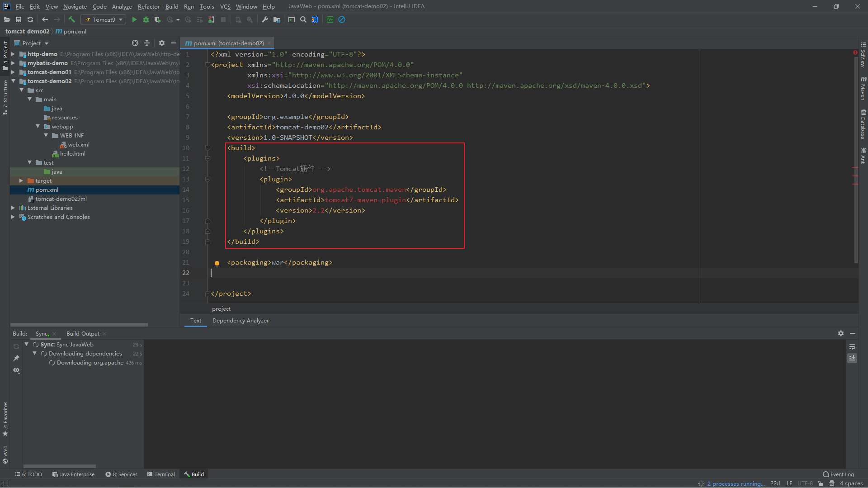This screenshot has height=488, width=868.
Task: Close the pom.xml (tomcat-demo02) editor tab
Action: tap(269, 43)
